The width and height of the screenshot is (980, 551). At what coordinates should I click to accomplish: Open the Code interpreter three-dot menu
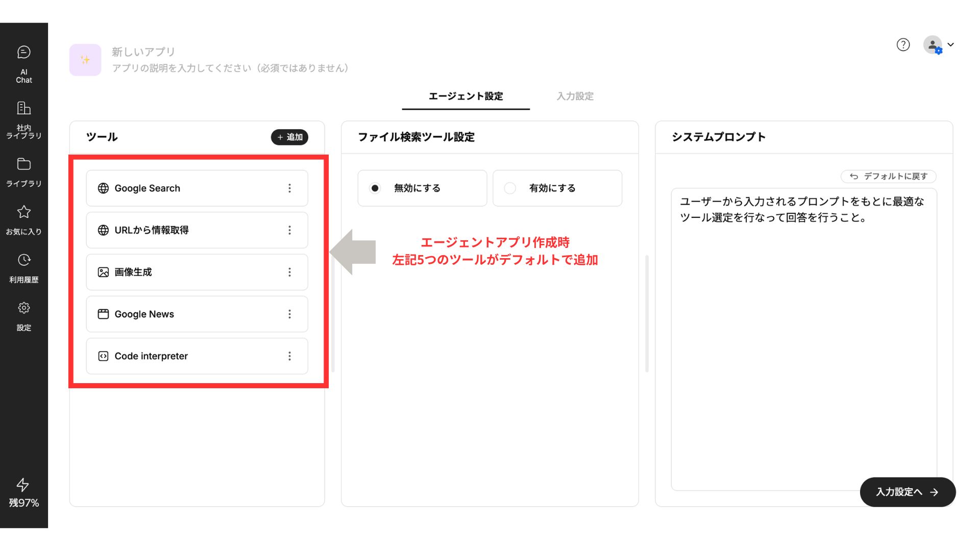click(289, 356)
